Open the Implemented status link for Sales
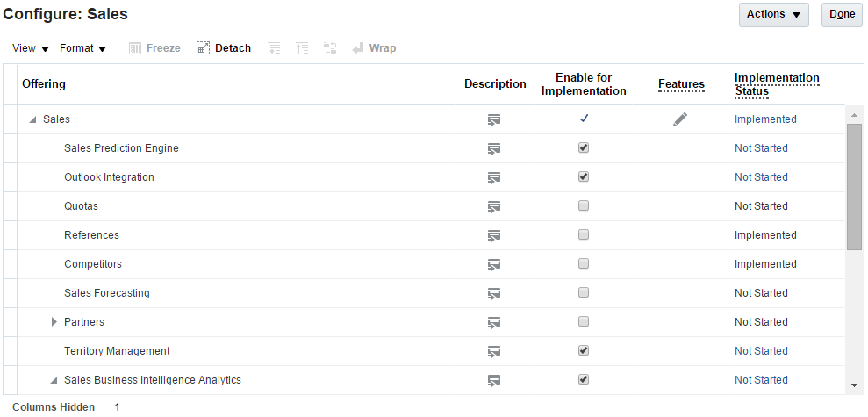The width and height of the screenshot is (868, 417). coord(765,119)
